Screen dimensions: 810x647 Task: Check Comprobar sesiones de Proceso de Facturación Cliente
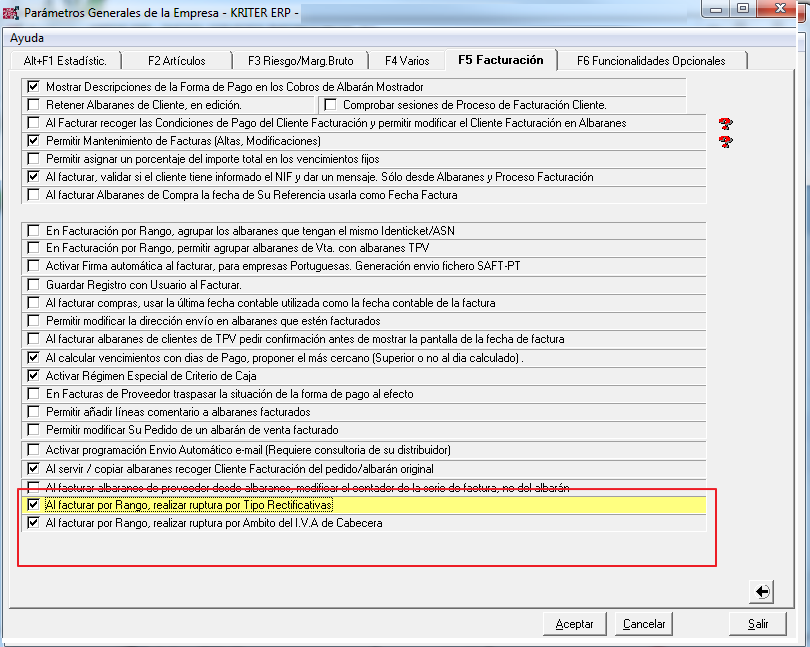[330, 105]
